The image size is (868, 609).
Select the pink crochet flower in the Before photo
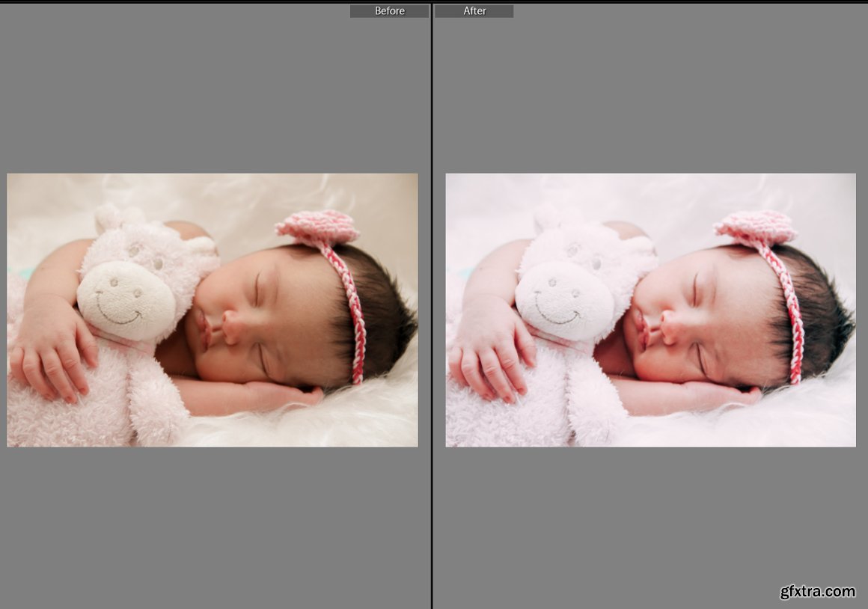[317, 226]
